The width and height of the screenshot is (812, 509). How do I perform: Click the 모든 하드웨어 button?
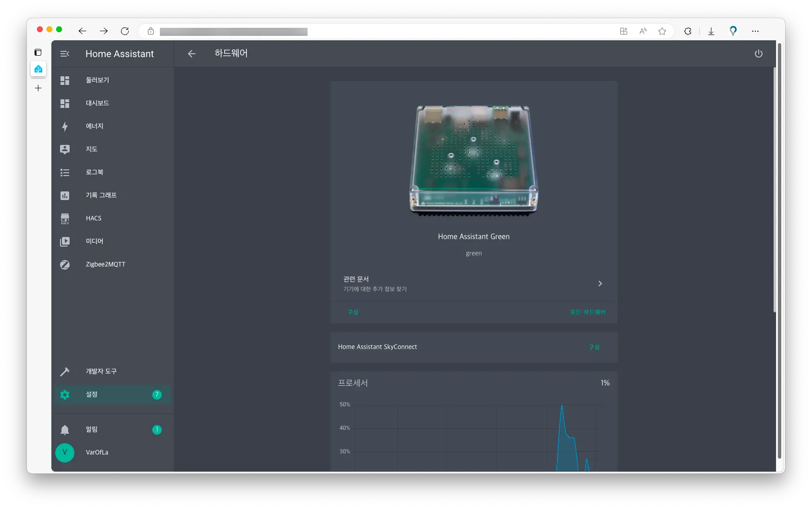pos(588,312)
